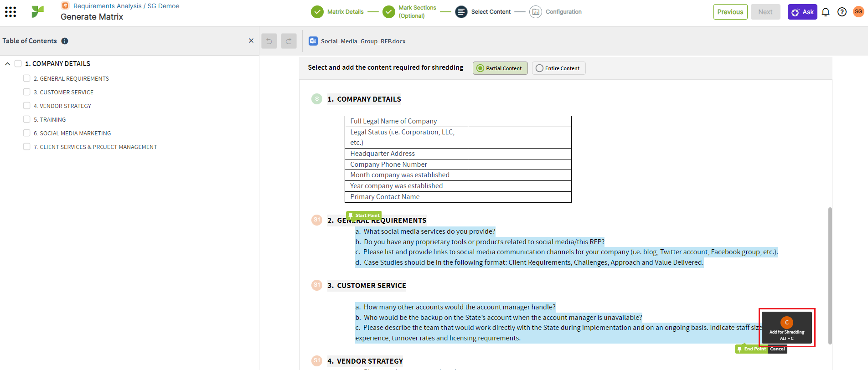Click the document vertical scrollbar thumb
The image size is (868, 370).
click(x=830, y=276)
